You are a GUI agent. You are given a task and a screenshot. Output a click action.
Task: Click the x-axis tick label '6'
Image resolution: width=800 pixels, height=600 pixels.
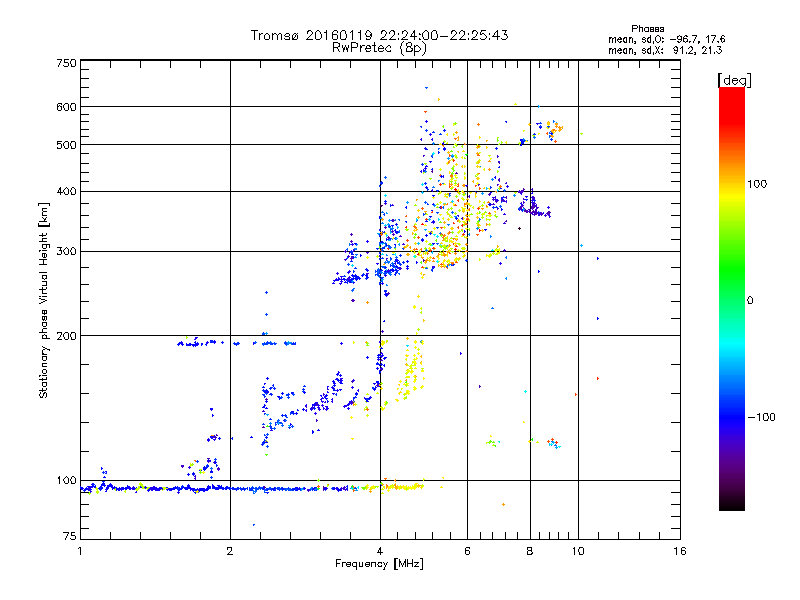point(467,551)
